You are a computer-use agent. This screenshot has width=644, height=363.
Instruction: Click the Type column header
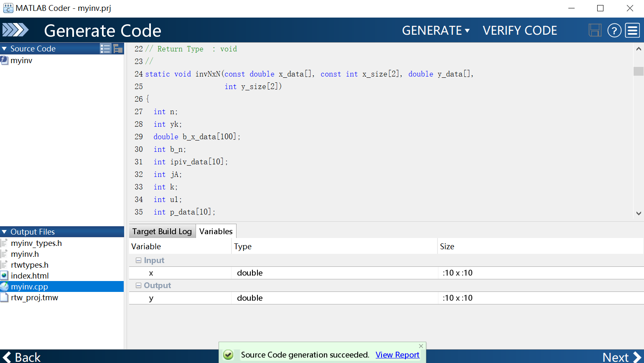coord(334,246)
